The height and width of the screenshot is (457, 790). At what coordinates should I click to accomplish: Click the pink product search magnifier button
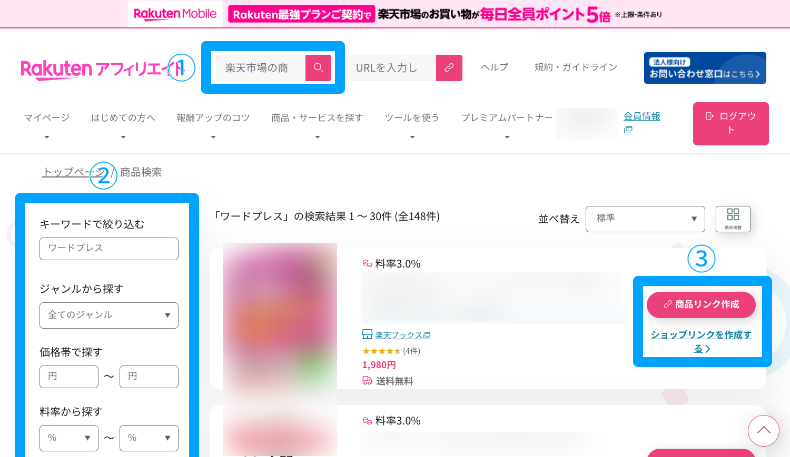tap(318, 68)
